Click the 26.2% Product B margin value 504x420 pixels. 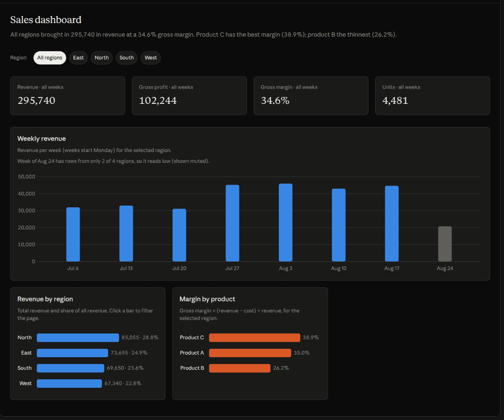[281, 368]
